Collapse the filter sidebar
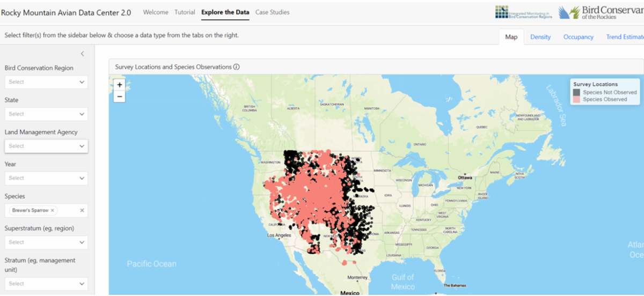This screenshot has width=644, height=296. point(82,54)
